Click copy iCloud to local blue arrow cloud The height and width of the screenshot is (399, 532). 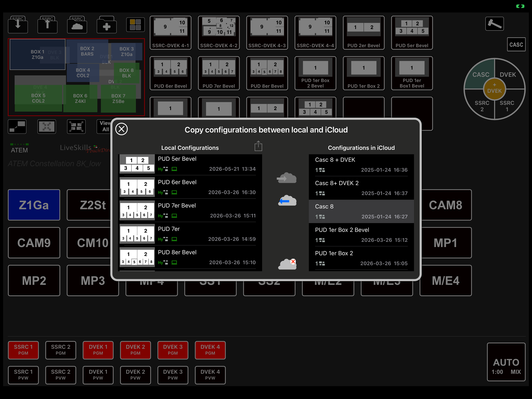[287, 200]
